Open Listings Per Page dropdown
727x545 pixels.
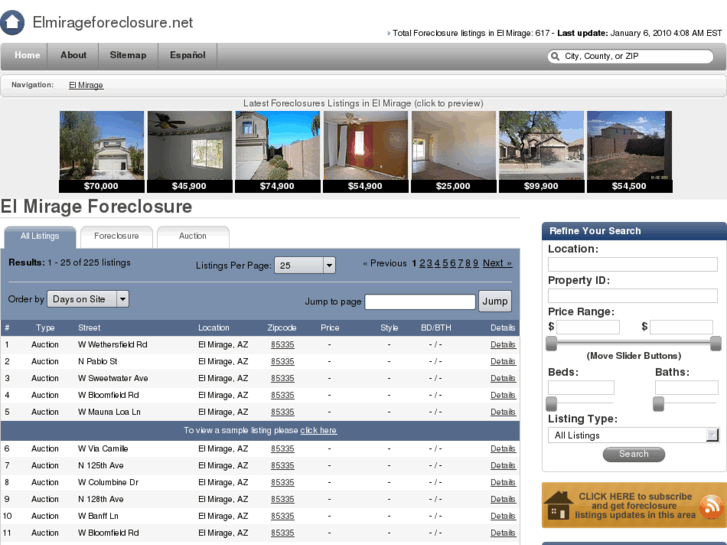pyautogui.click(x=305, y=265)
